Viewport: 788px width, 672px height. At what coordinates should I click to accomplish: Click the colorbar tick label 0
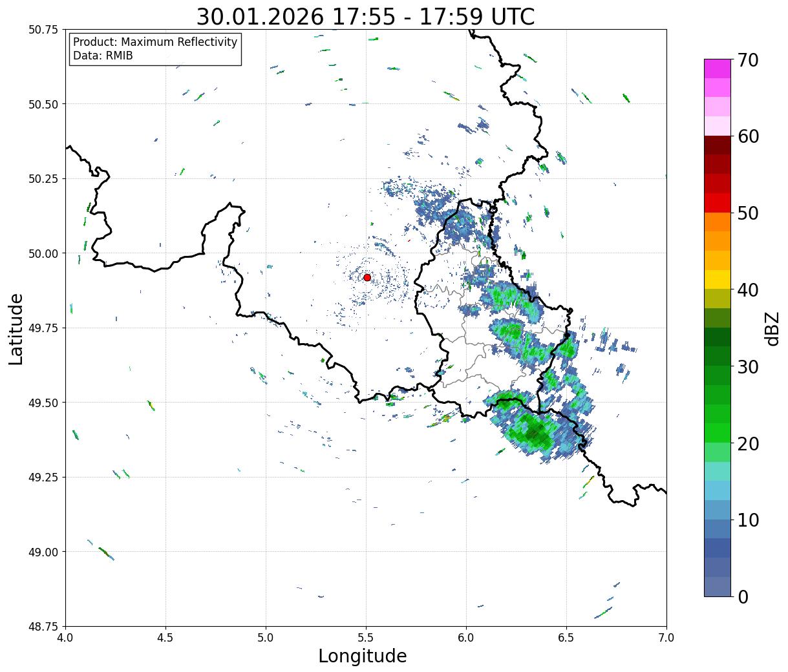pyautogui.click(x=742, y=597)
